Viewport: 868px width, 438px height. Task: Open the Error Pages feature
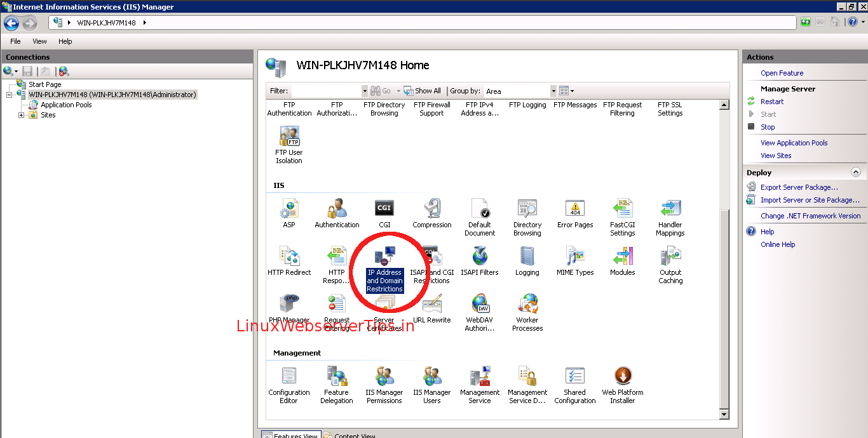(575, 213)
